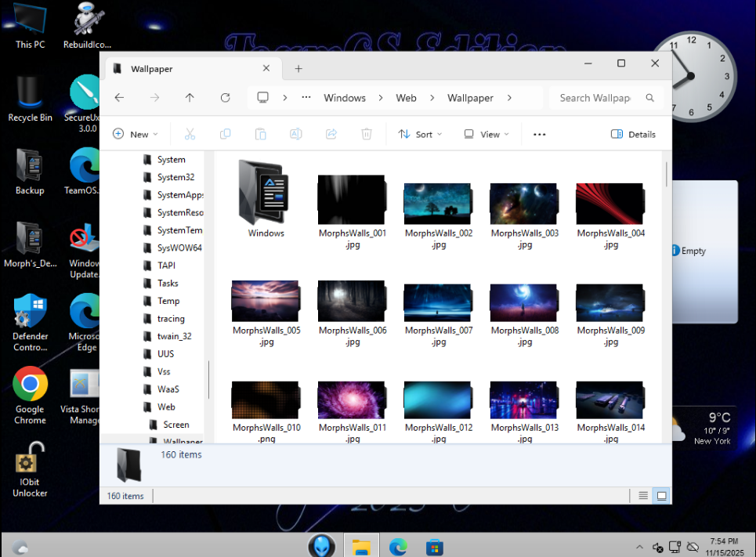Click the Copy icon in toolbar
The width and height of the screenshot is (756, 557).
pos(226,134)
